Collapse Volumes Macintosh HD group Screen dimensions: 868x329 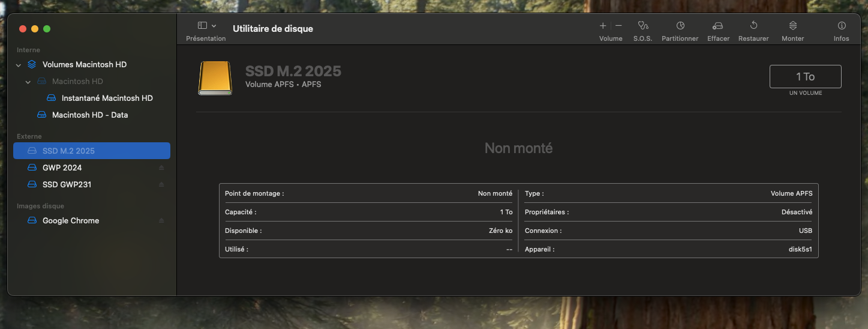[19, 65]
